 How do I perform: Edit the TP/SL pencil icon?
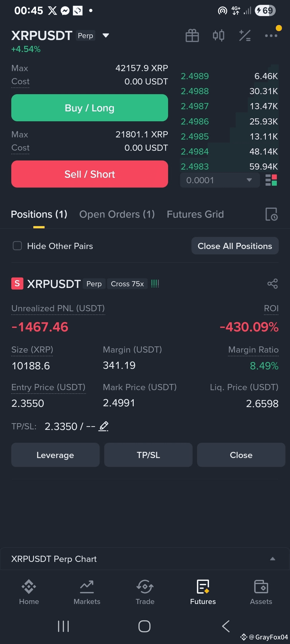pos(104,426)
